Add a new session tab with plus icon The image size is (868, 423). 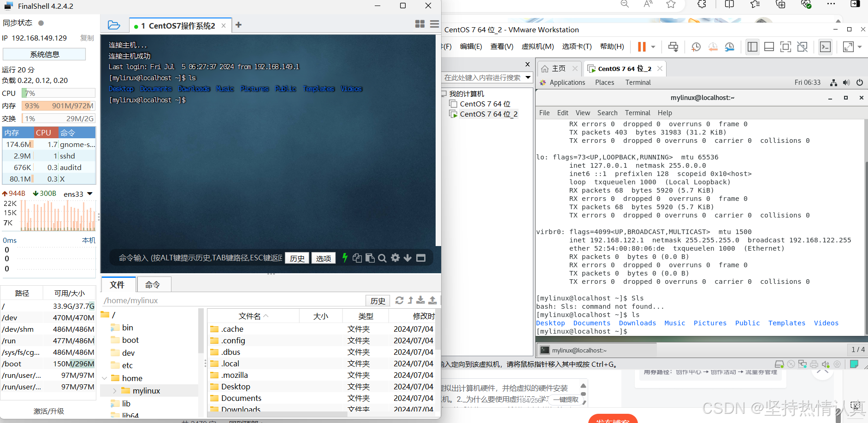click(x=238, y=25)
